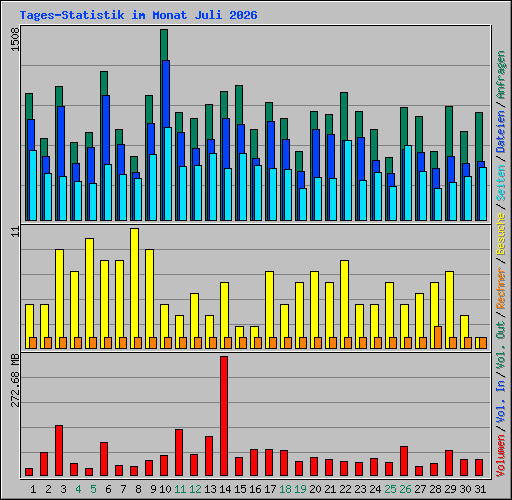Click the taller orange Rechner bar on day 28
Image resolution: width=512 pixels, height=500 pixels.
point(438,337)
